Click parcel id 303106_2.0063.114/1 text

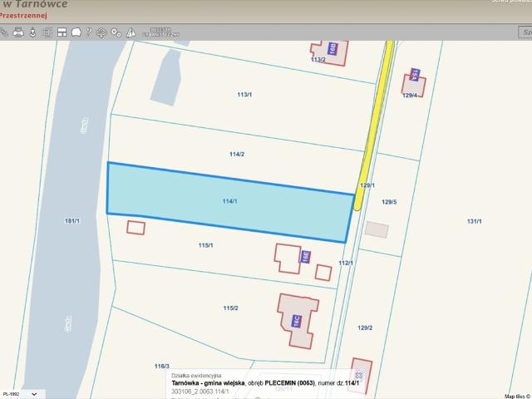(200, 392)
